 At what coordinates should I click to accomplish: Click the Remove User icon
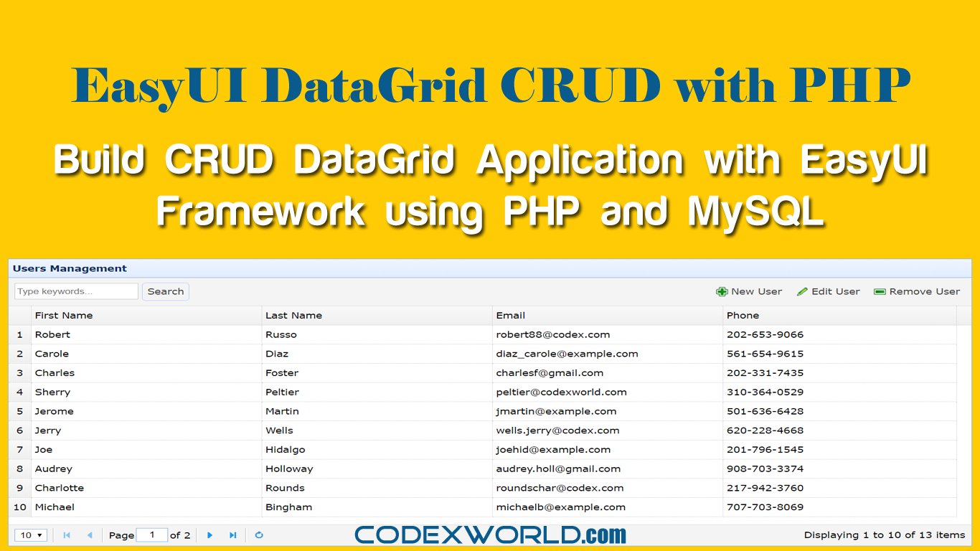coord(880,291)
